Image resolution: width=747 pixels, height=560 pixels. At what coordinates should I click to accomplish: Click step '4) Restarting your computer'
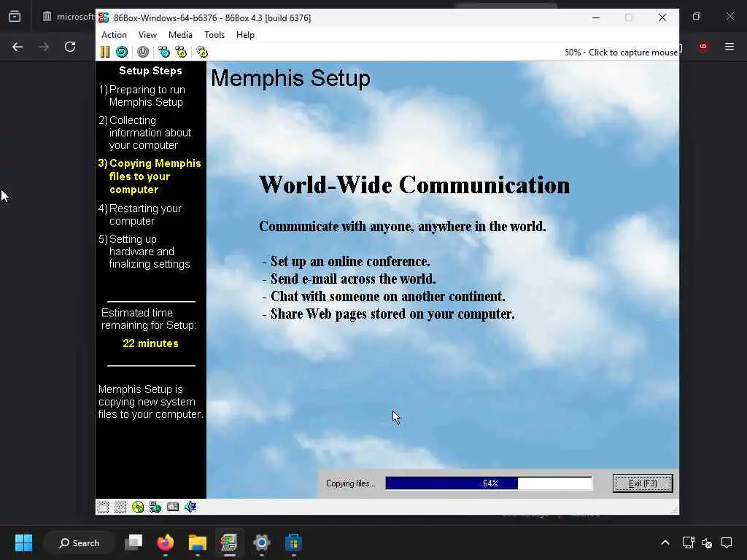click(x=140, y=215)
